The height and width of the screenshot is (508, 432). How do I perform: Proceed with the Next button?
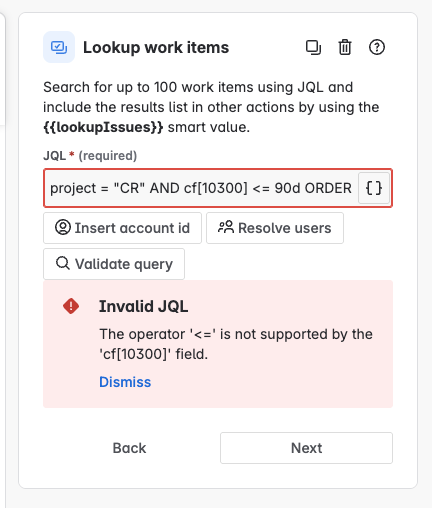pos(306,448)
